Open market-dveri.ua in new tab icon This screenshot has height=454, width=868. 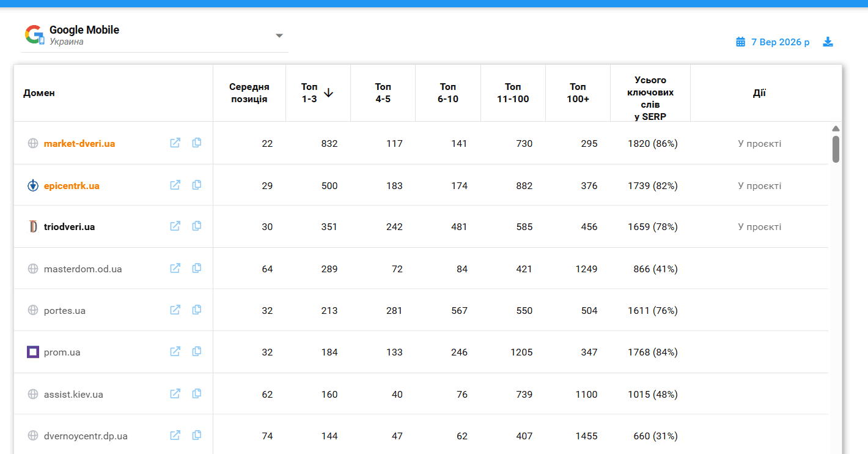pyautogui.click(x=175, y=143)
